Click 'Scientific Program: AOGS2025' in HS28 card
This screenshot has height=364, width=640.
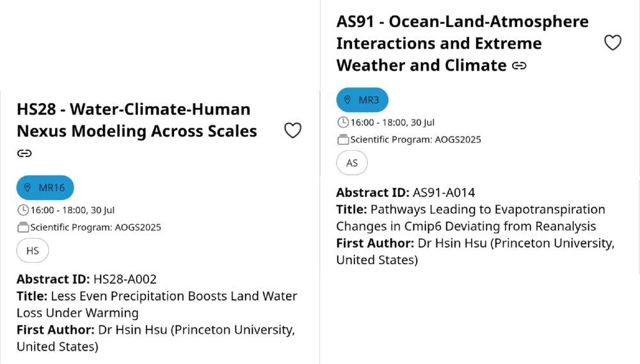[x=95, y=227]
